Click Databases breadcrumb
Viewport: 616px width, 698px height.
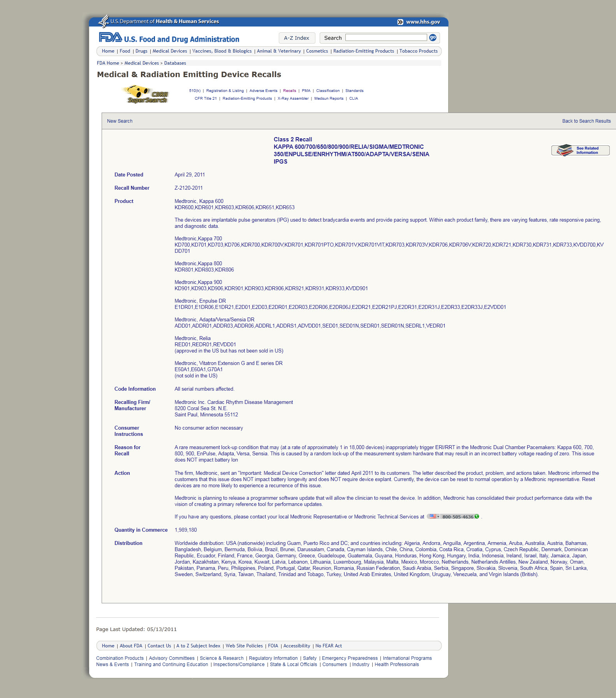(x=175, y=63)
